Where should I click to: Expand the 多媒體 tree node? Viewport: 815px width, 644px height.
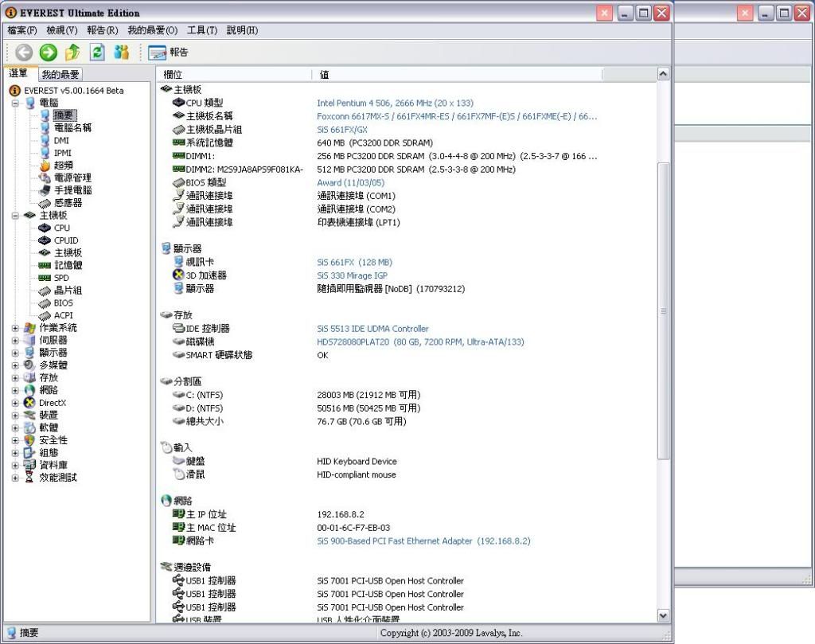point(15,365)
